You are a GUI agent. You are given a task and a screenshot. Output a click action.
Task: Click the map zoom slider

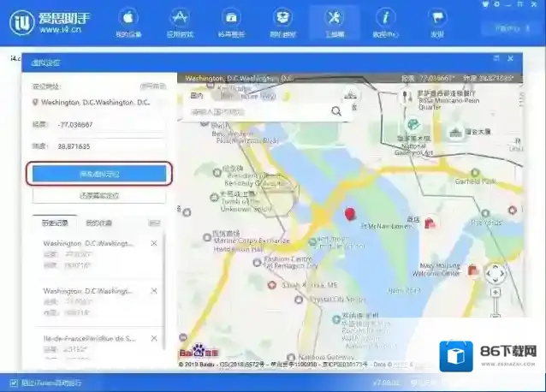pyautogui.click(x=495, y=317)
